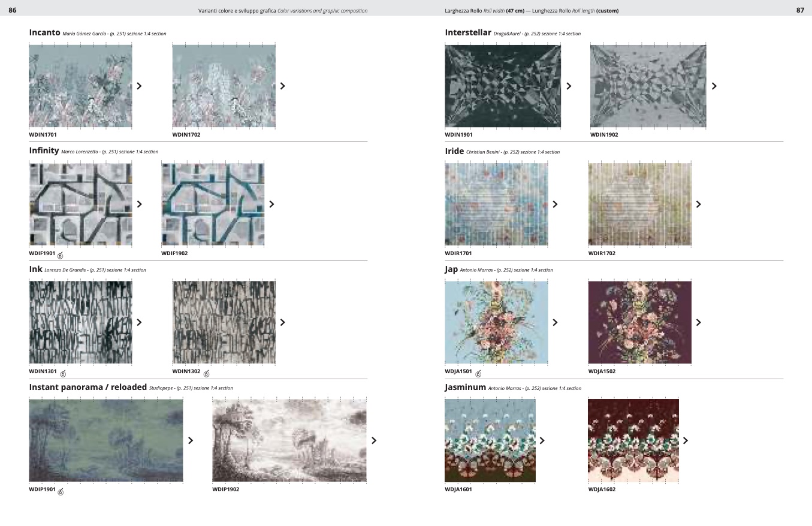Screen dimensions: 812x526
Task: Expand the chevron next to Instant panorama WDIP1902
Action: point(374,440)
